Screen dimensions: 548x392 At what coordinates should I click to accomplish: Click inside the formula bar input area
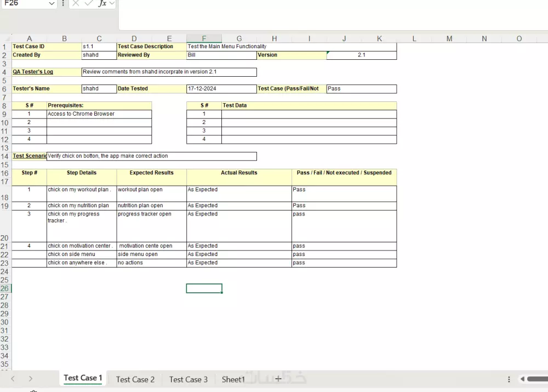[333, 15]
